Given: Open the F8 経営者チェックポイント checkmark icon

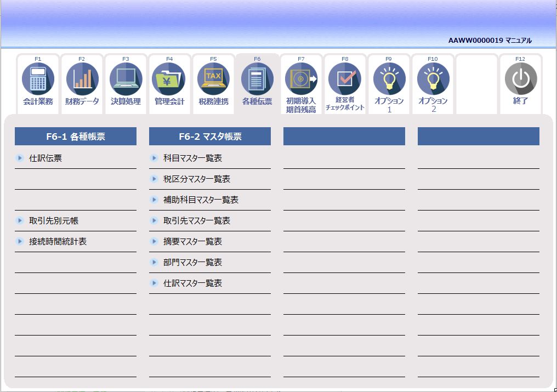Looking at the screenshot, I should 345,79.
